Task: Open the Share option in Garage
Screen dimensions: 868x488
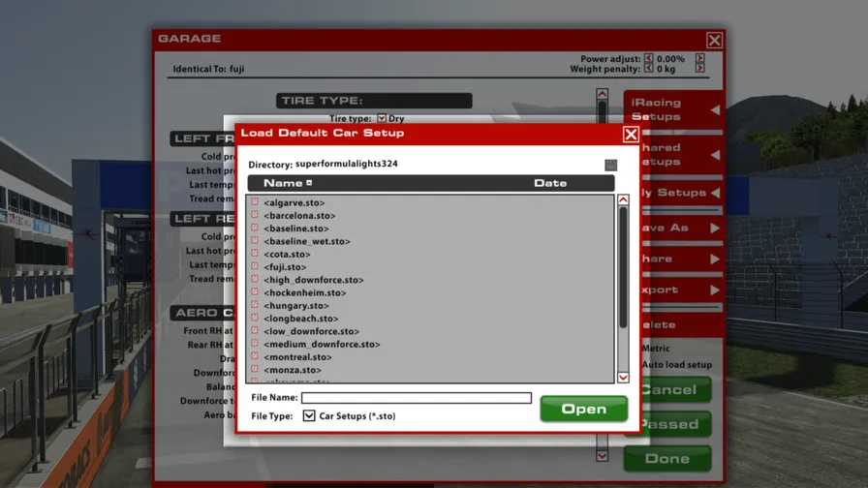Action: click(x=682, y=259)
